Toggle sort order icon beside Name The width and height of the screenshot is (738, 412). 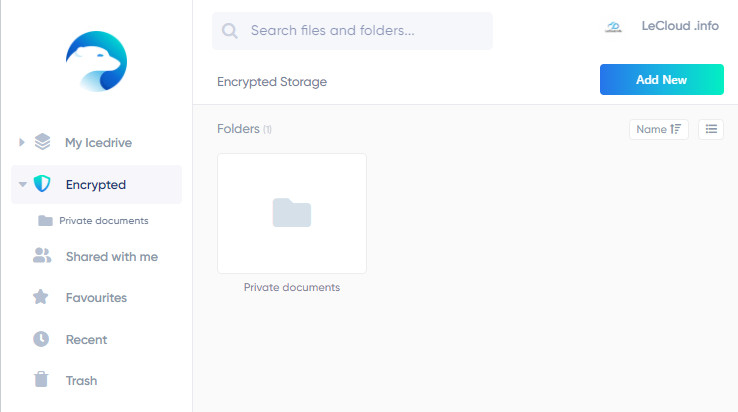[676, 129]
